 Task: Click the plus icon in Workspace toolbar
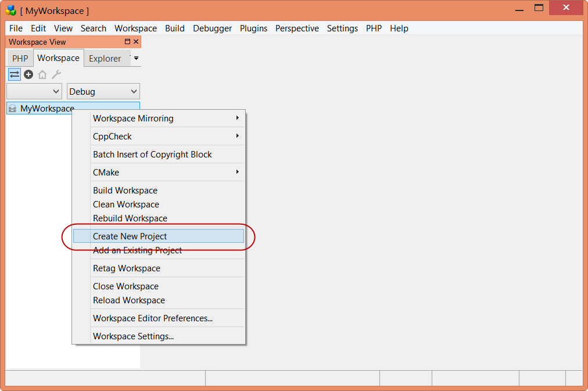click(28, 74)
